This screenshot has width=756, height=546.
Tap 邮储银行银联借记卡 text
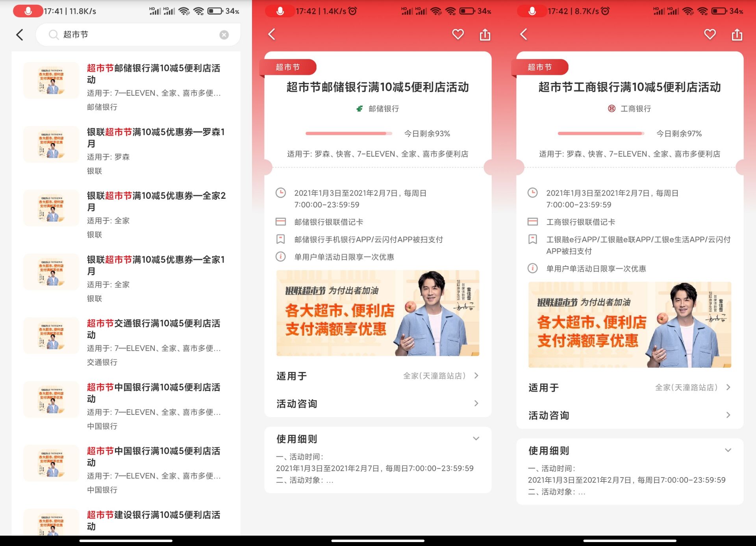[329, 222]
